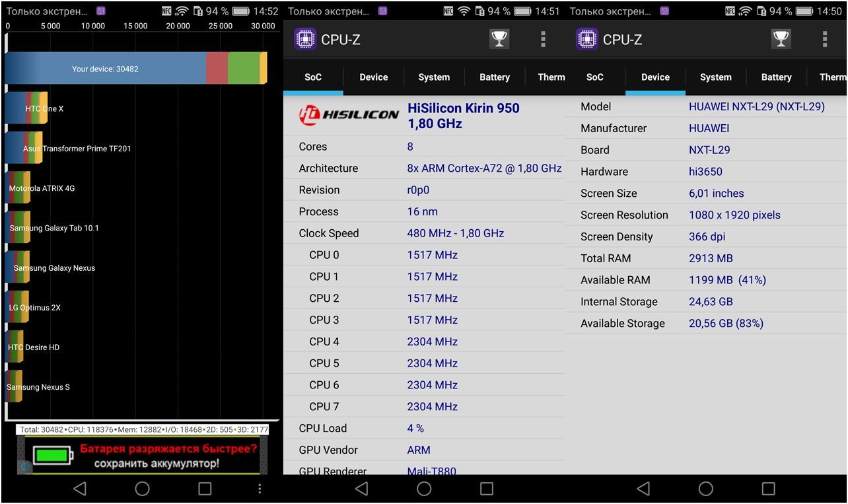Open the System tab on the Device info screen
This screenshot has width=848, height=504.
(x=715, y=77)
